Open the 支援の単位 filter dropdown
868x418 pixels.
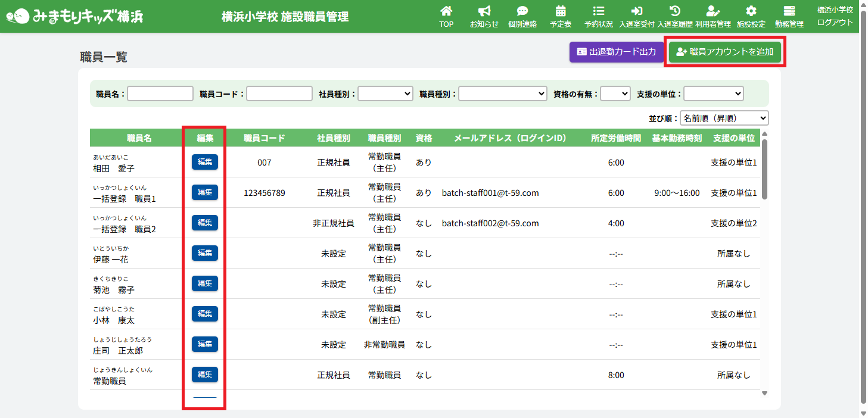click(x=713, y=93)
